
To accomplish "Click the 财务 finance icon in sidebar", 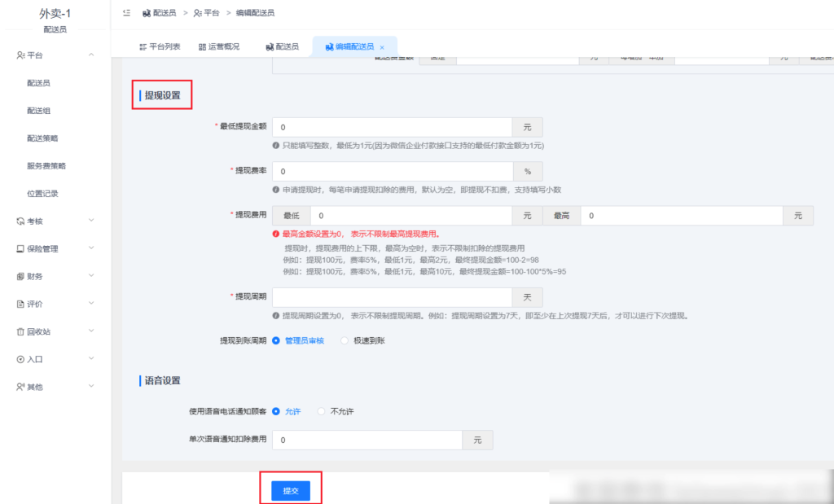I will click(x=21, y=276).
